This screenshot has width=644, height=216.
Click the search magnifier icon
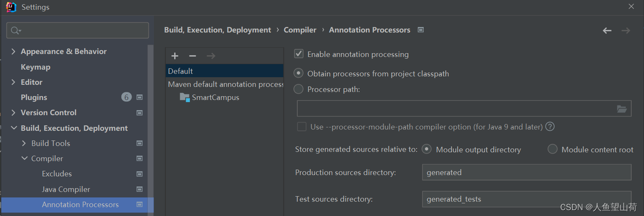click(x=15, y=30)
